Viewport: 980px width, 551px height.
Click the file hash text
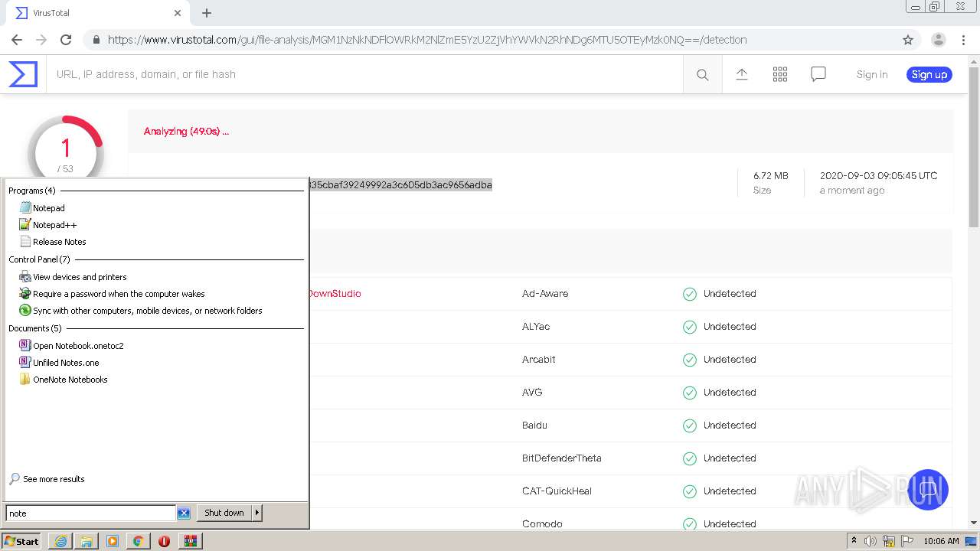click(400, 184)
